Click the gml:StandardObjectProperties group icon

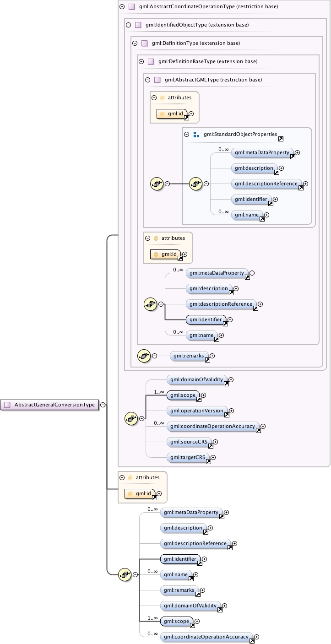click(196, 135)
